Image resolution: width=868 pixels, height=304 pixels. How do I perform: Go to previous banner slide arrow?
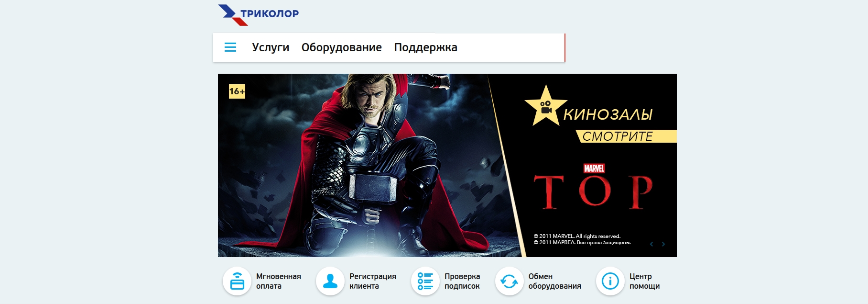651,244
